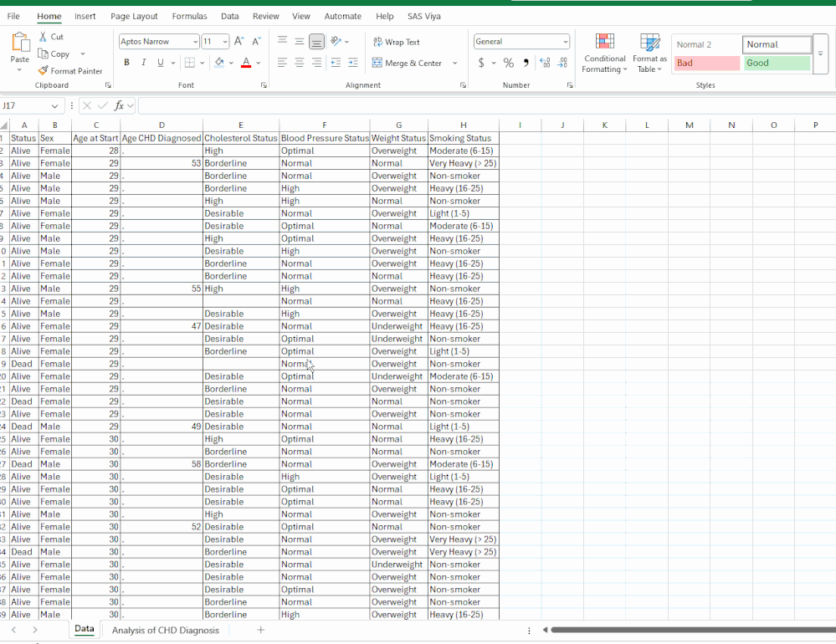Activate the Format Painter brush

coord(44,70)
